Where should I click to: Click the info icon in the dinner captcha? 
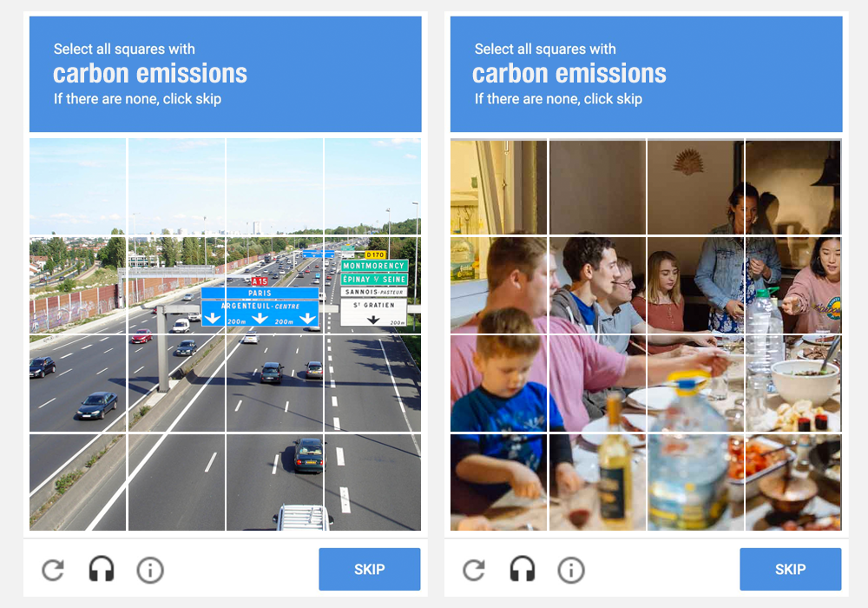pos(571,570)
